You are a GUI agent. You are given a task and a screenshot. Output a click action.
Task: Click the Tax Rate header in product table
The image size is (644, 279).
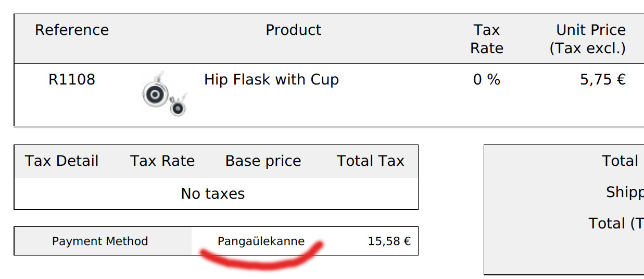pyautogui.click(x=487, y=39)
